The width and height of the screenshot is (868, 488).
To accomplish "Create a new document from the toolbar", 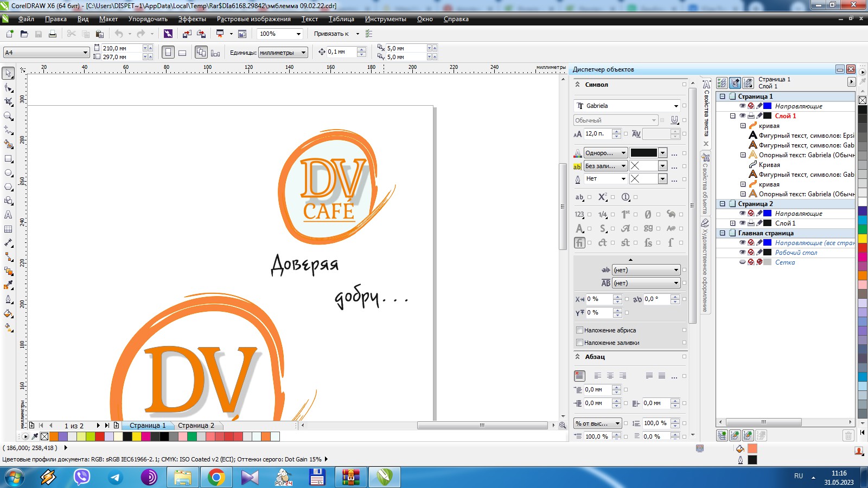I will 10,34.
